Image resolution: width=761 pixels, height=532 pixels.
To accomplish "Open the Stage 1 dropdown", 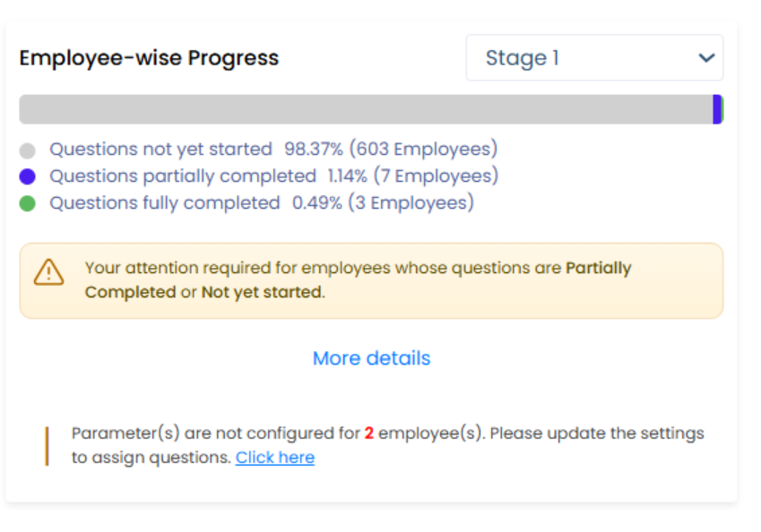I will click(593, 58).
